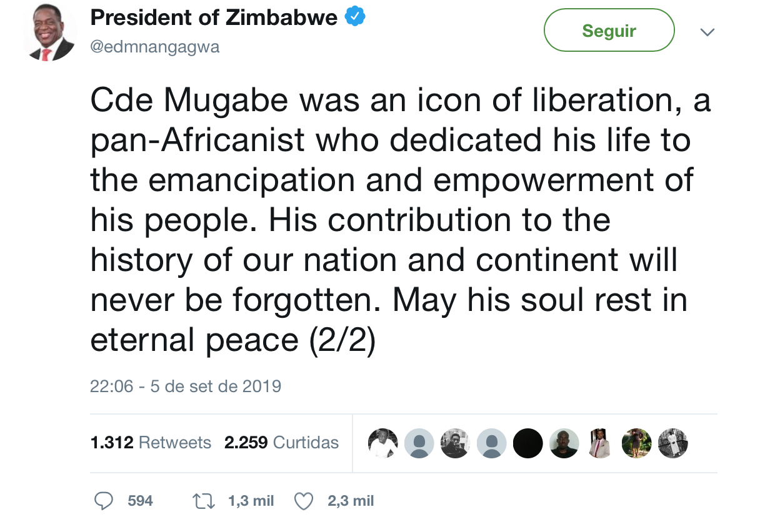Click the solid black circle avatar

(x=527, y=443)
